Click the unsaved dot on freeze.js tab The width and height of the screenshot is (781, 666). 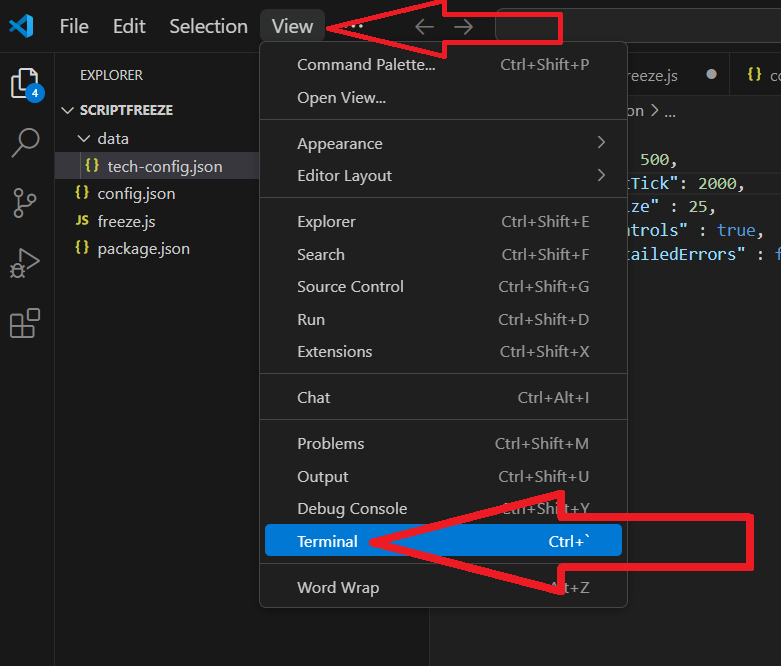coord(711,74)
